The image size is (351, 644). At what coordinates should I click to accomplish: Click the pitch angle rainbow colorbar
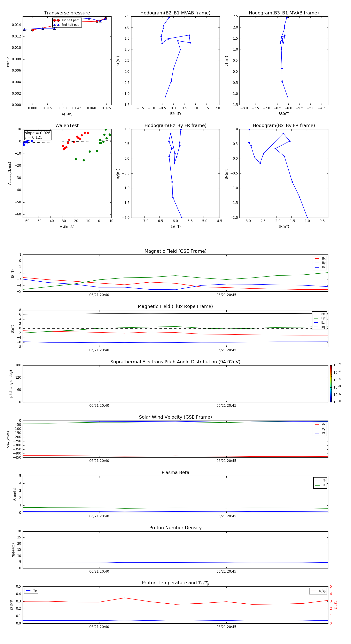click(x=331, y=384)
